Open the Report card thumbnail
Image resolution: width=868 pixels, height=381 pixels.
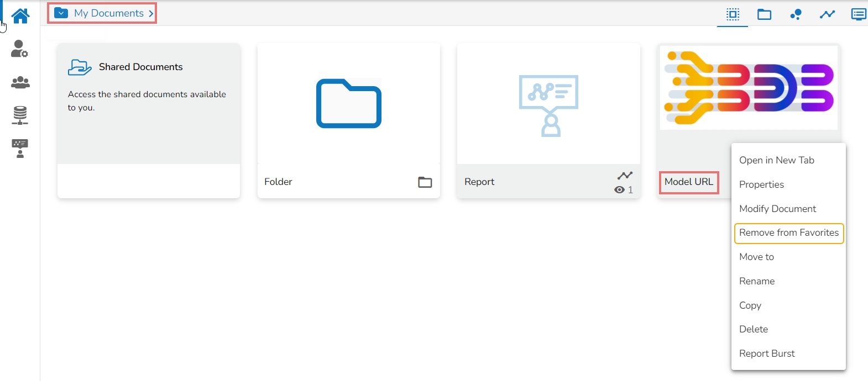(x=549, y=105)
